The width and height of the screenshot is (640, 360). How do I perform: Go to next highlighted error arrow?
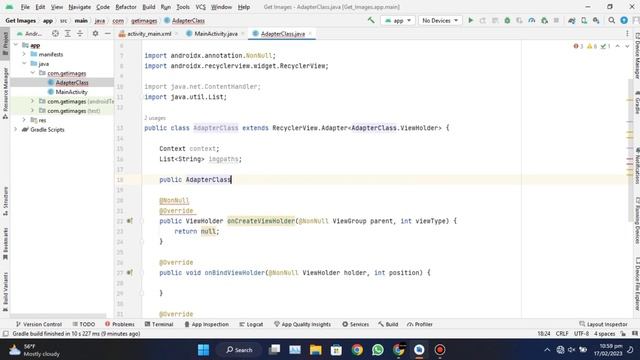click(627, 46)
